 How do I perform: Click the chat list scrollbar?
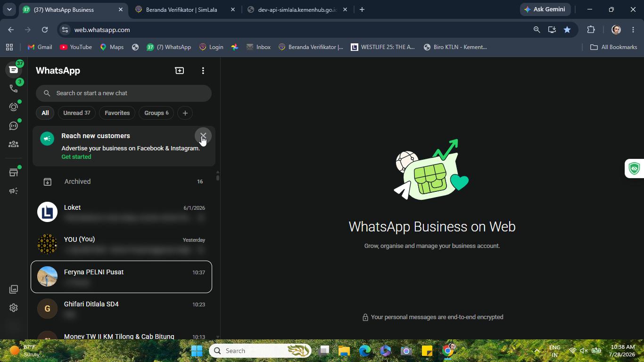pos(217,177)
